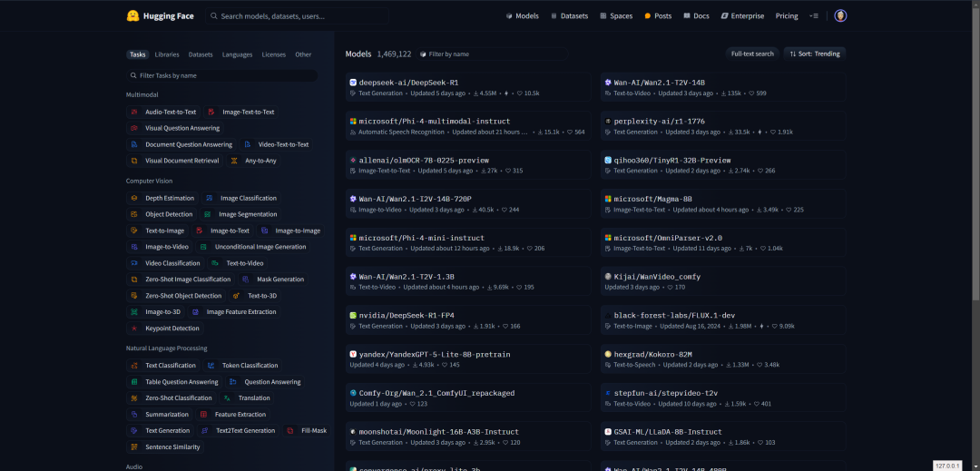Click the Image-to-Video task icon
The image size is (980, 471).
point(133,247)
